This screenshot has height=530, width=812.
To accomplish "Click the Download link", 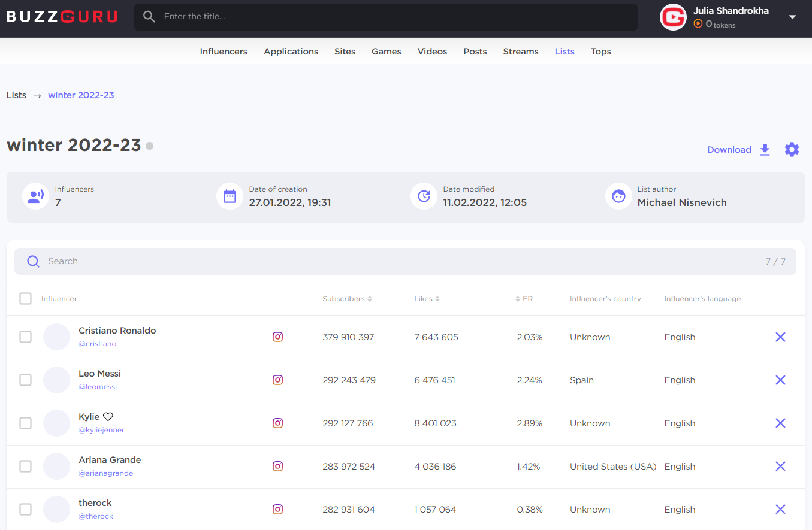I will click(x=729, y=150).
